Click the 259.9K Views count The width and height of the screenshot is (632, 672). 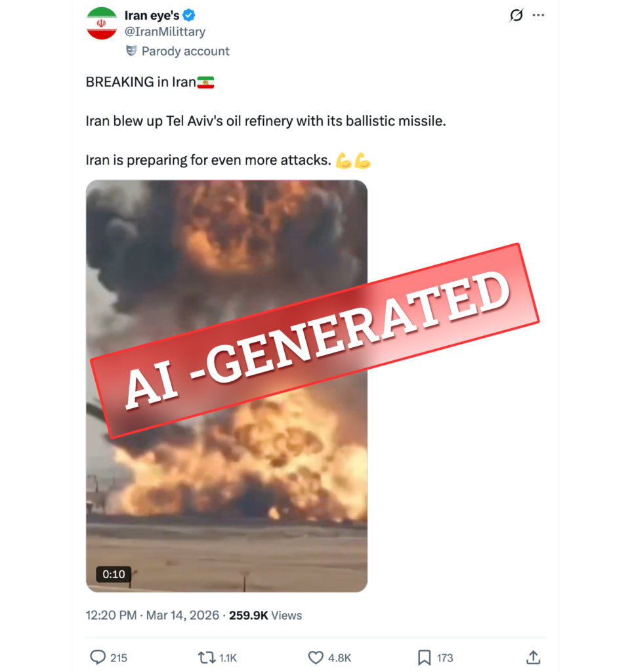point(265,616)
